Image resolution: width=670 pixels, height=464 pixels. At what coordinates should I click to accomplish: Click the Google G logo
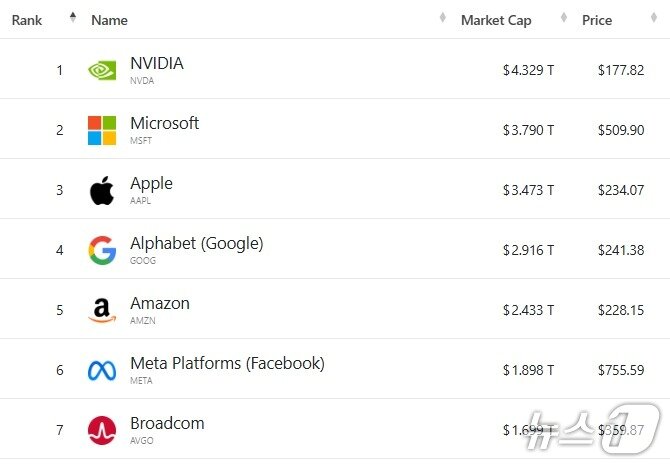coord(102,250)
